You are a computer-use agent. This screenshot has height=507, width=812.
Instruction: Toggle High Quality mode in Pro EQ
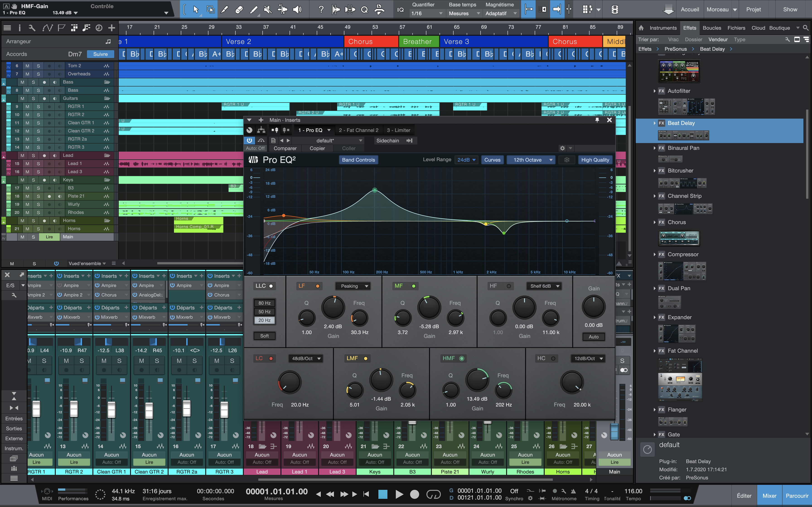595,160
